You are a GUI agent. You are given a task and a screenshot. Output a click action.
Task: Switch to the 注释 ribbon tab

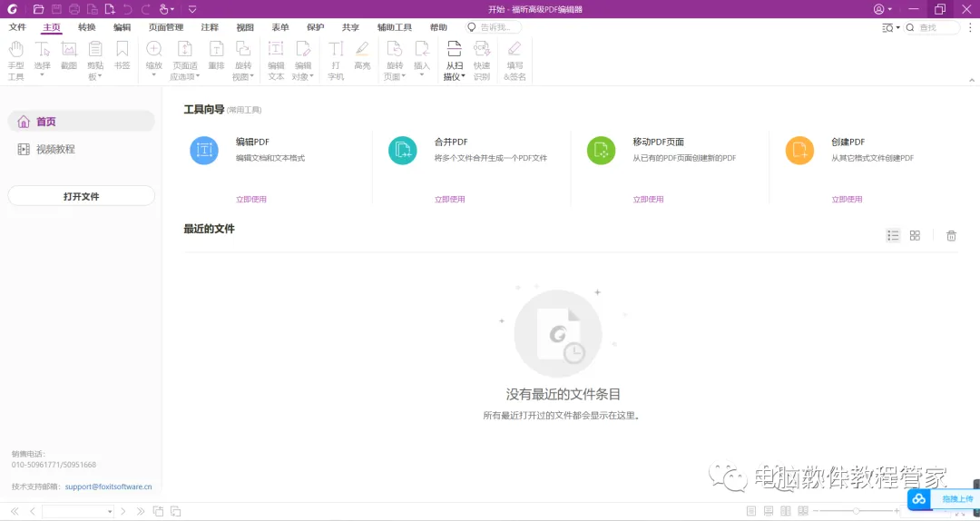point(210,27)
